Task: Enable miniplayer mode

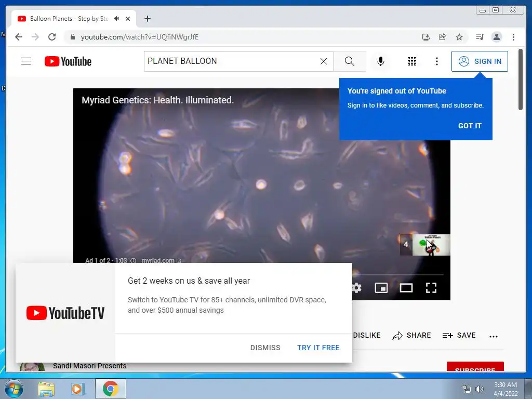Action: [381, 288]
